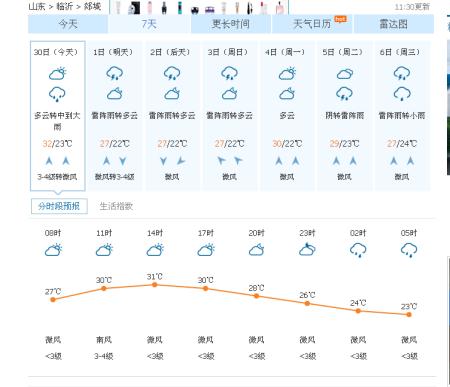Click the daytime thunderstorm icon for 1日
Image resolution: width=450 pixels, height=387 pixels.
[115, 74]
